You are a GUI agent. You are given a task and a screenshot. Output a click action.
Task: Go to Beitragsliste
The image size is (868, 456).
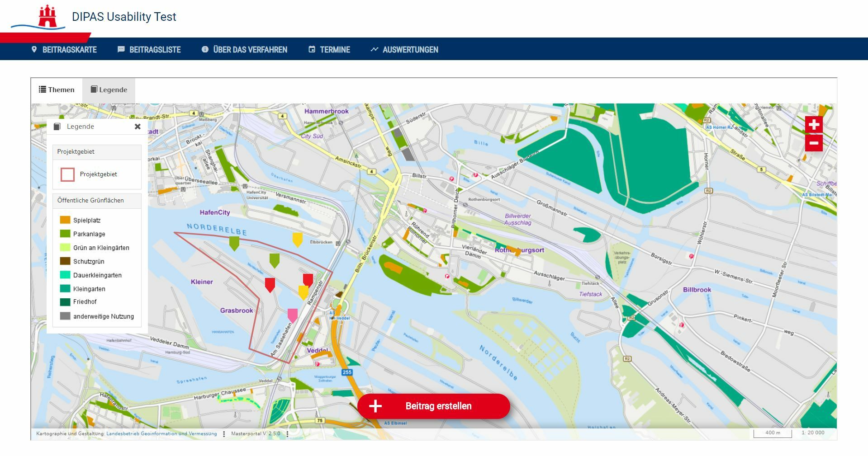click(x=149, y=50)
